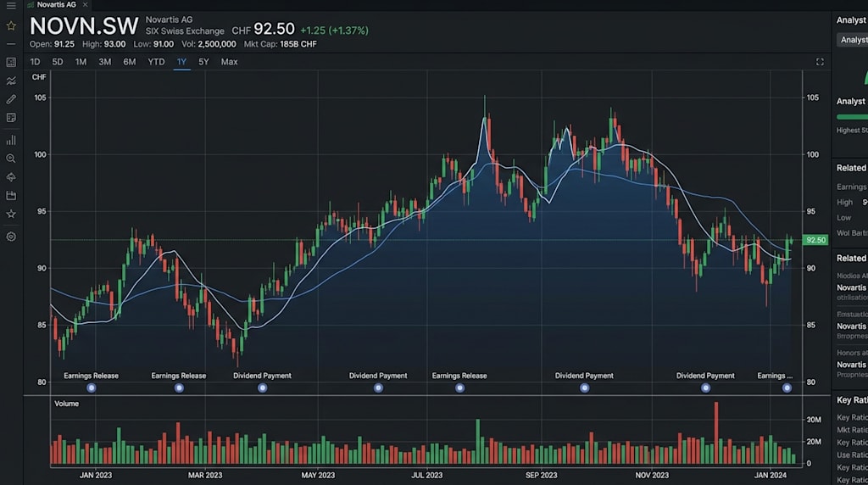This screenshot has height=485, width=868.
Task: Click Dividend Payment marker dot after MAR 2023
Action: [263, 388]
